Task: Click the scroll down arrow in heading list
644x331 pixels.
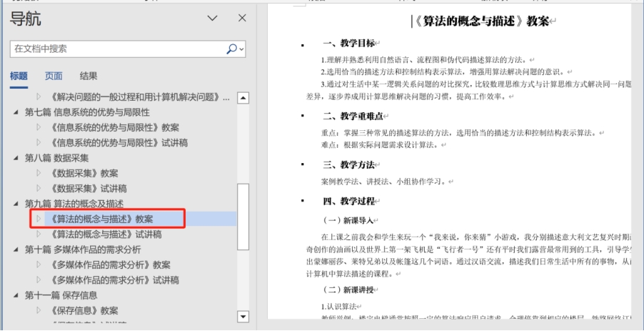Action: tap(243, 316)
